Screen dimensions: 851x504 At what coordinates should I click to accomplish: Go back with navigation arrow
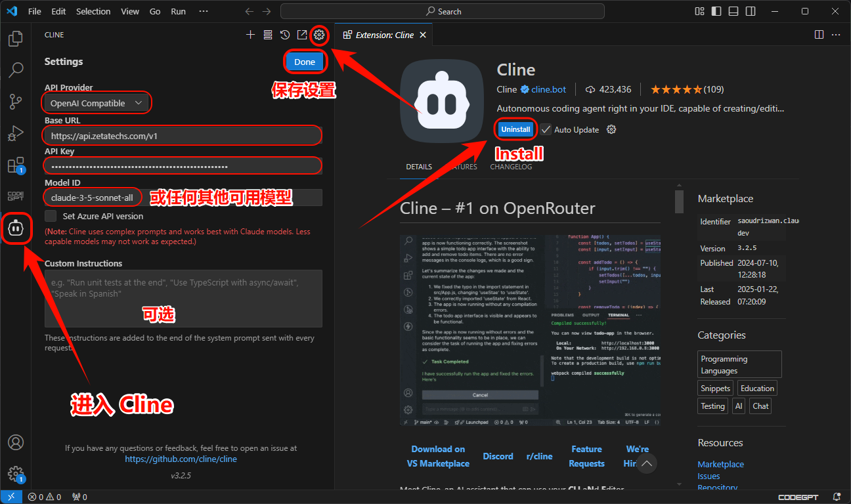coord(249,11)
